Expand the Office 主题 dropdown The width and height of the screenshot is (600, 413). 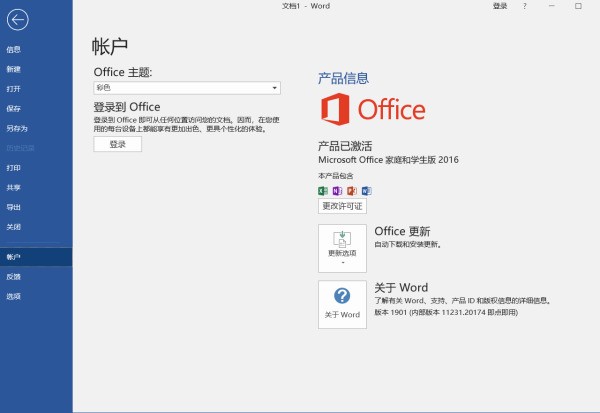[x=187, y=88]
